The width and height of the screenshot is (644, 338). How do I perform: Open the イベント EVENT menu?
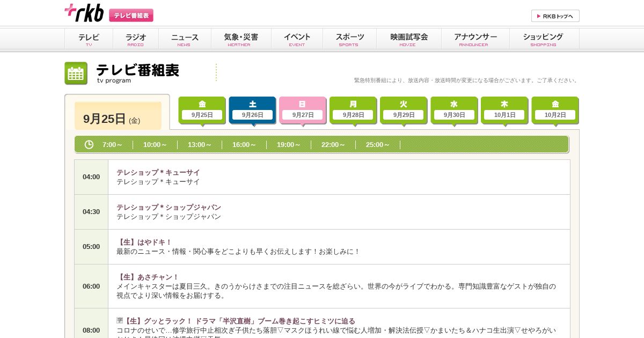coord(297,39)
